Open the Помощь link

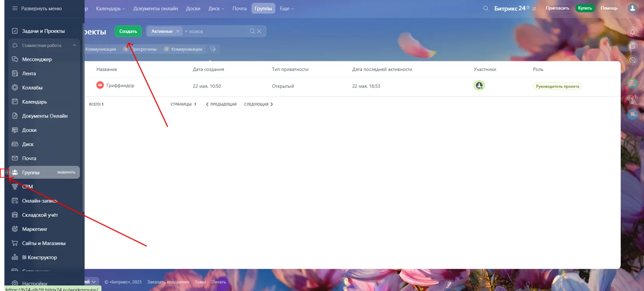609,8
